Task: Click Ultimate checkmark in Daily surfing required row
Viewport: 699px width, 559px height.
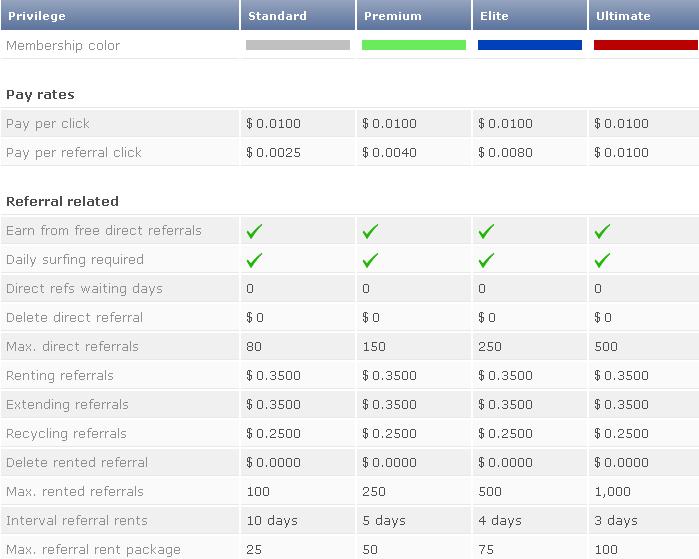Action: (602, 260)
